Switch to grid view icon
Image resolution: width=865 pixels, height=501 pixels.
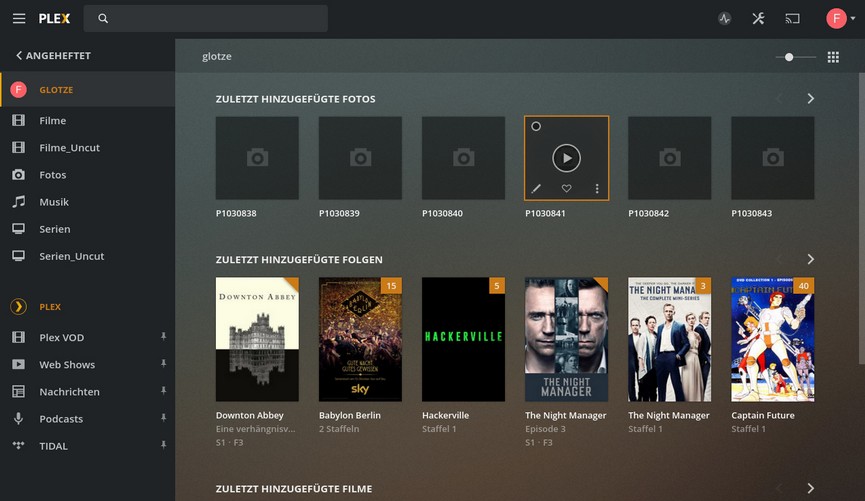[x=833, y=57]
